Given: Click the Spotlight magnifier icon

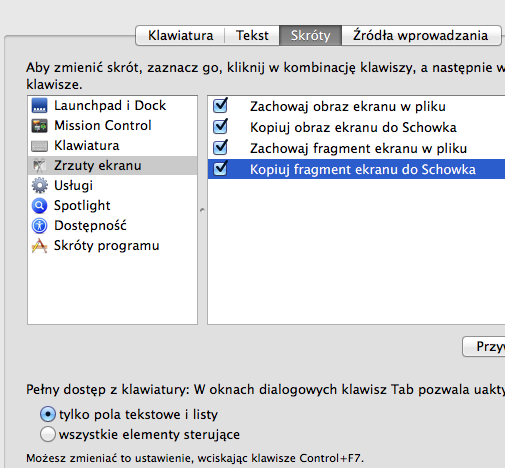Looking at the screenshot, I should pyautogui.click(x=39, y=206).
